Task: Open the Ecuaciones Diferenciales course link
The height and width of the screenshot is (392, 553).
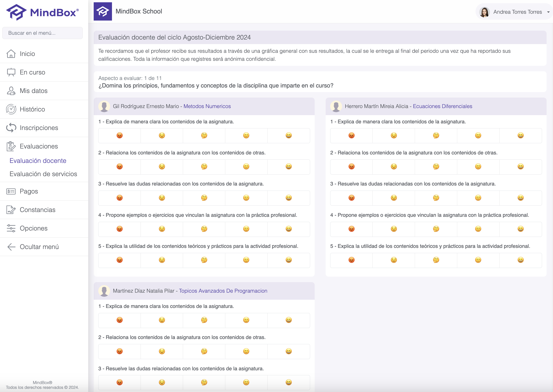Action: coord(442,106)
